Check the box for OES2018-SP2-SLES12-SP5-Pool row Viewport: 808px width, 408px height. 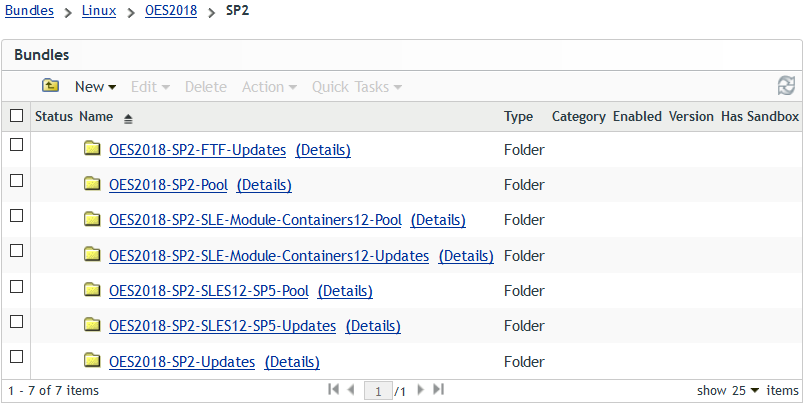(16, 287)
